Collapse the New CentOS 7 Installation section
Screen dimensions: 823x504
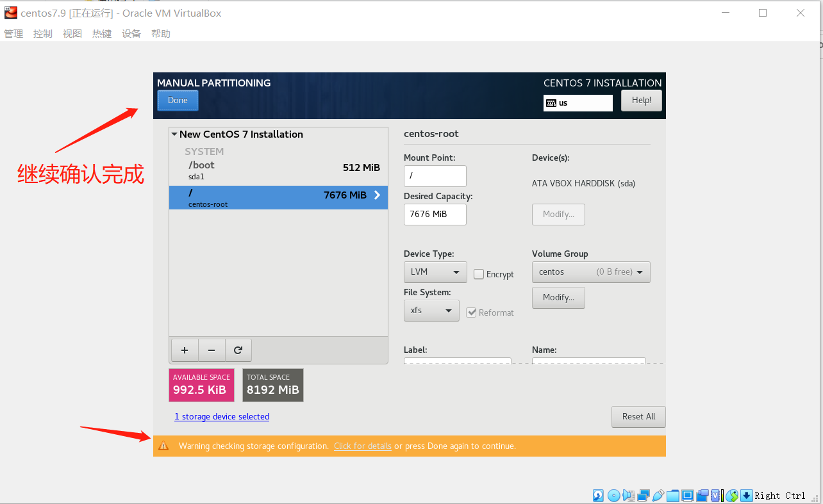click(x=174, y=134)
